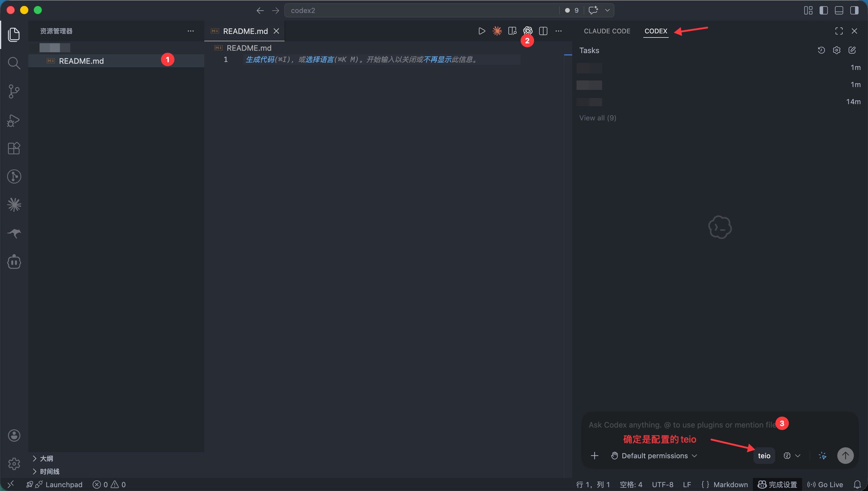
Task: Open the LF end-of-line selector
Action: pyautogui.click(x=687, y=485)
